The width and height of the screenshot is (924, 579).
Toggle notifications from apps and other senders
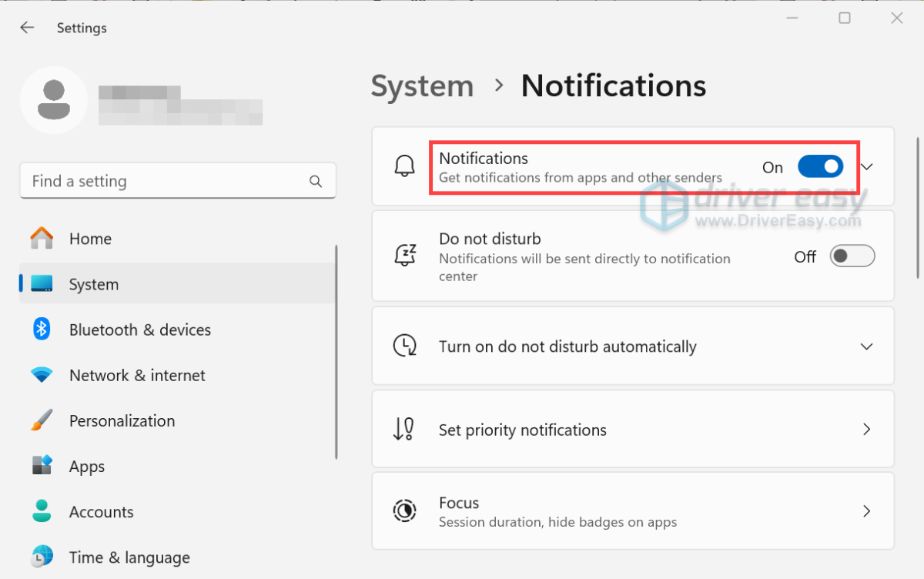821,166
